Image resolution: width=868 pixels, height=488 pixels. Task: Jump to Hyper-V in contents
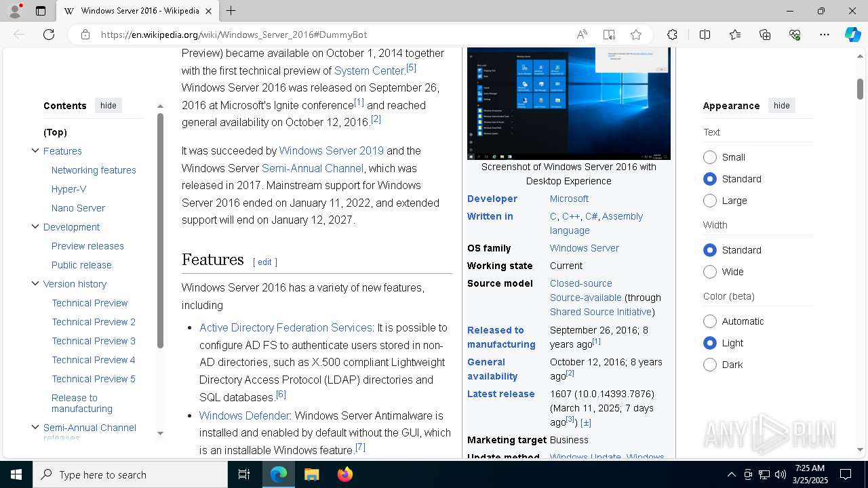68,189
